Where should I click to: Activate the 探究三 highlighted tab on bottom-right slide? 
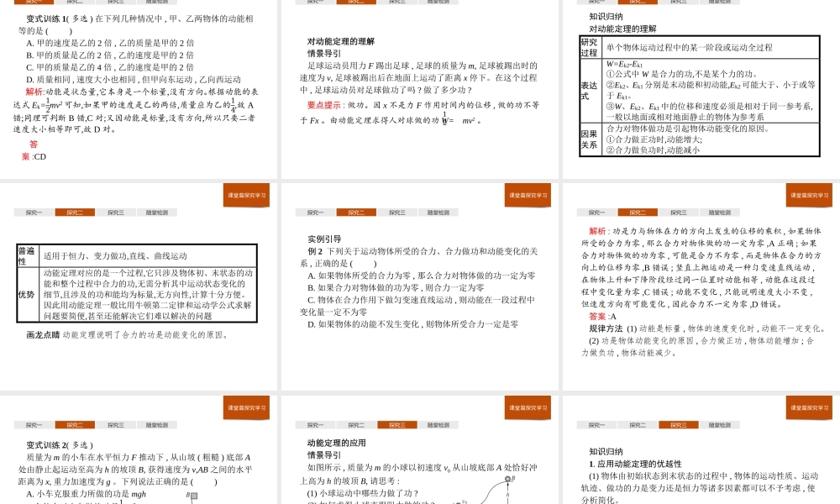pos(678,424)
